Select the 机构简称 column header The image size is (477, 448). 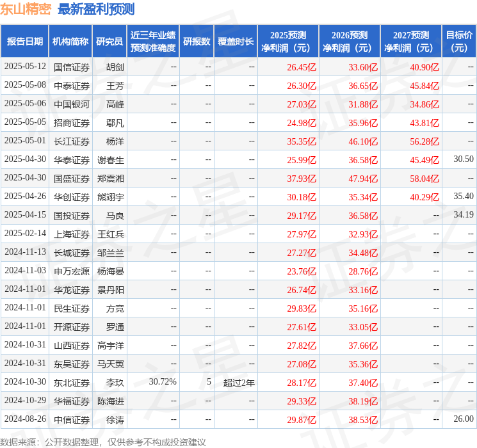pos(70,42)
